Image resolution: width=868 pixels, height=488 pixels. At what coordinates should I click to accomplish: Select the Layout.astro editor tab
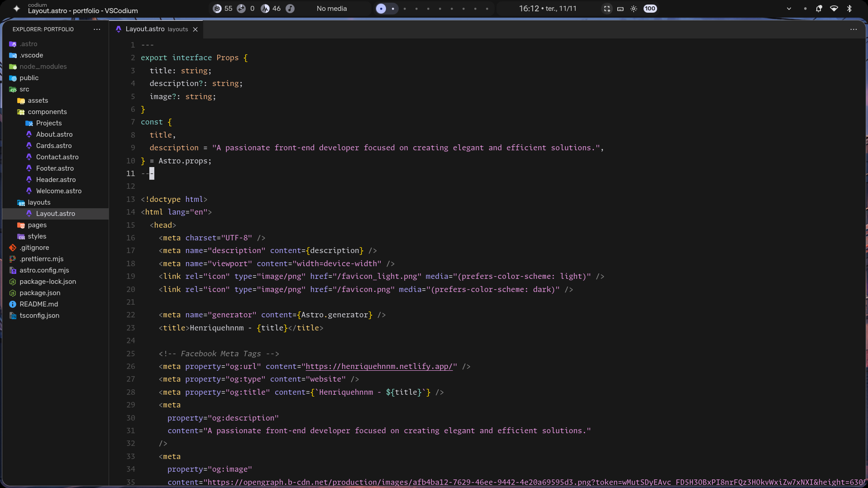(x=145, y=29)
